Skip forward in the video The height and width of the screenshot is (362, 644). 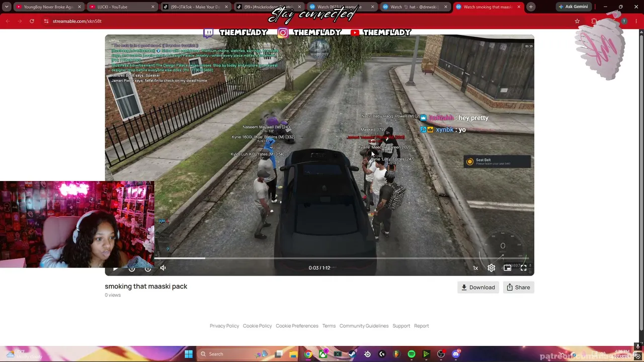pos(148,268)
